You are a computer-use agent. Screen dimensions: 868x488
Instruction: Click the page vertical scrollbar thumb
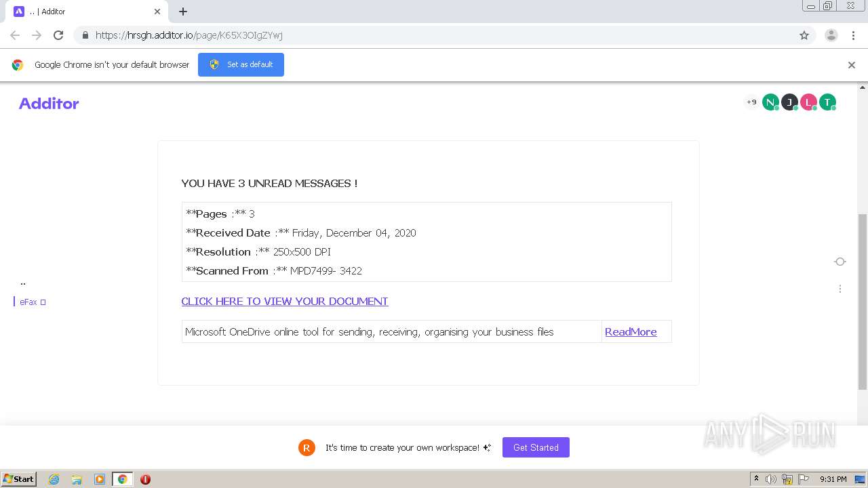pyautogui.click(x=863, y=302)
